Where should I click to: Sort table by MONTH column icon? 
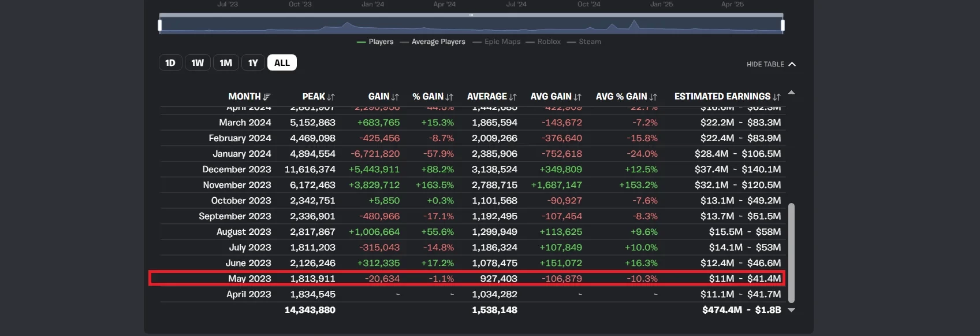[266, 97]
